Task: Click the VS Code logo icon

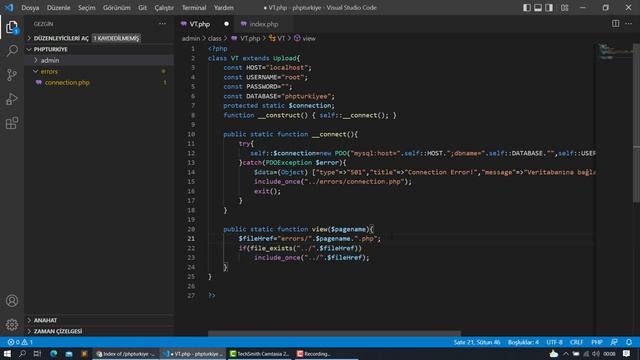Action: click(x=9, y=7)
